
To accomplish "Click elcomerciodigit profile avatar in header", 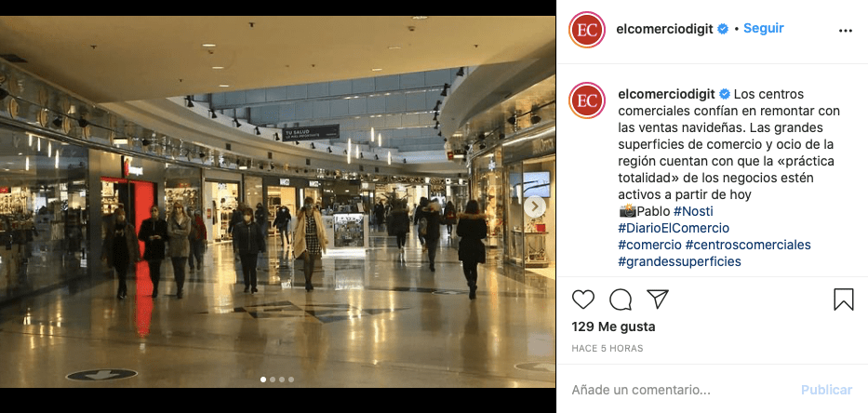I will click(587, 30).
